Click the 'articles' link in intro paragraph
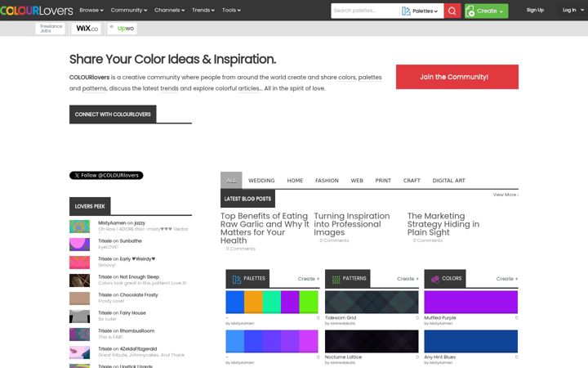This screenshot has height=368, width=588. [x=248, y=88]
